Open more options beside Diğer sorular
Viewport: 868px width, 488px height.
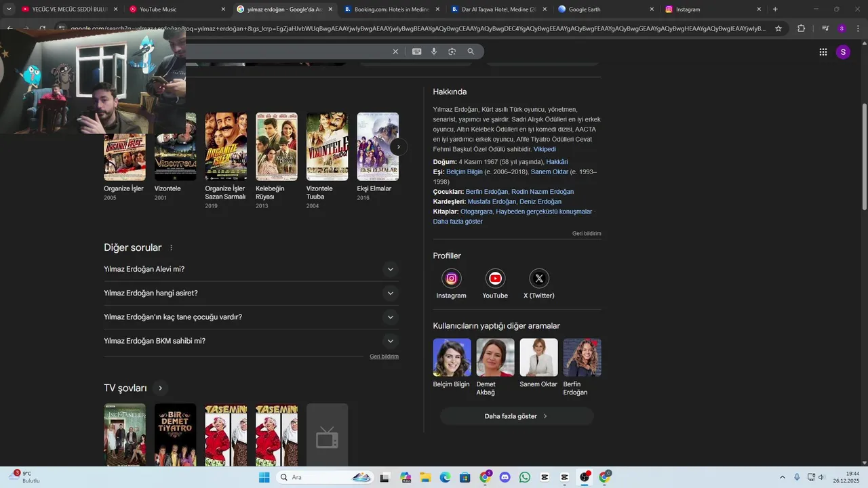click(171, 248)
